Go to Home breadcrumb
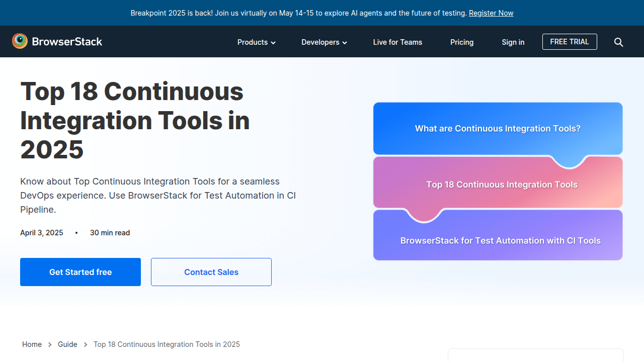 [x=32, y=344]
